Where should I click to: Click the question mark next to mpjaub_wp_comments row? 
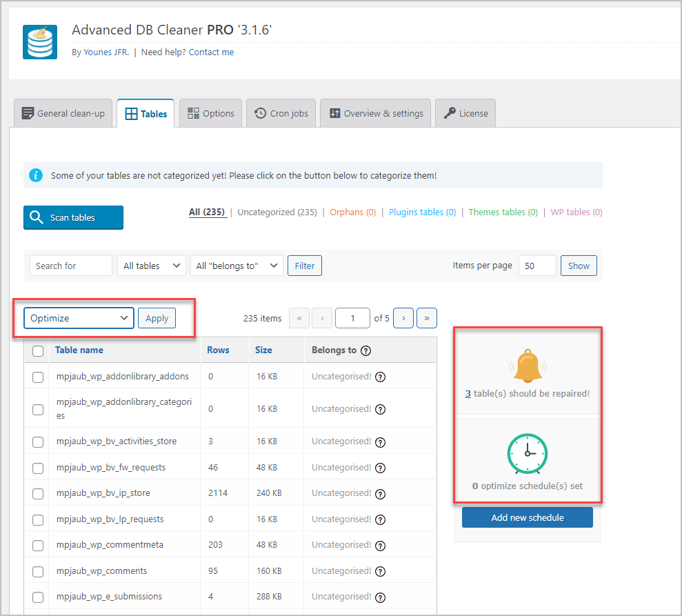[380, 571]
